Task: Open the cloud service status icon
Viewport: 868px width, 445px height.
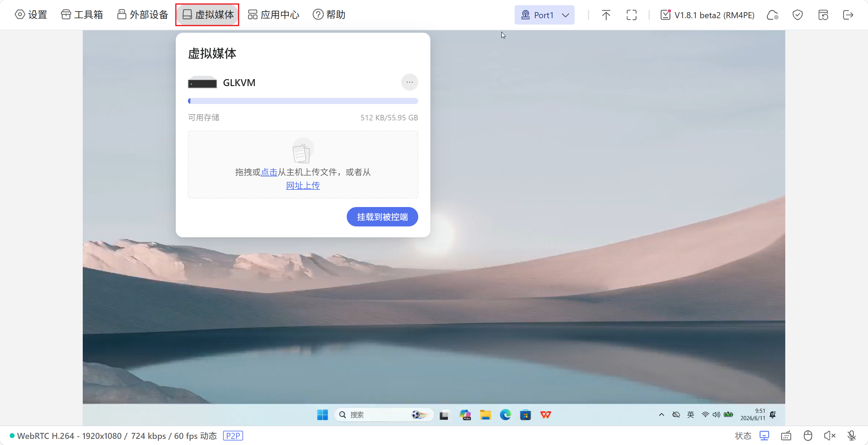Action: tap(772, 15)
